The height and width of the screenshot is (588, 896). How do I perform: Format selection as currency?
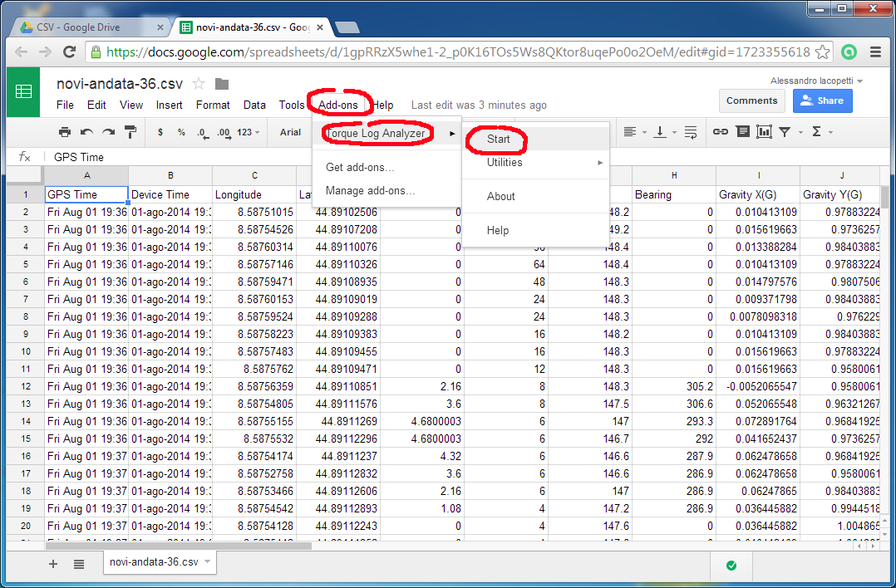point(160,132)
